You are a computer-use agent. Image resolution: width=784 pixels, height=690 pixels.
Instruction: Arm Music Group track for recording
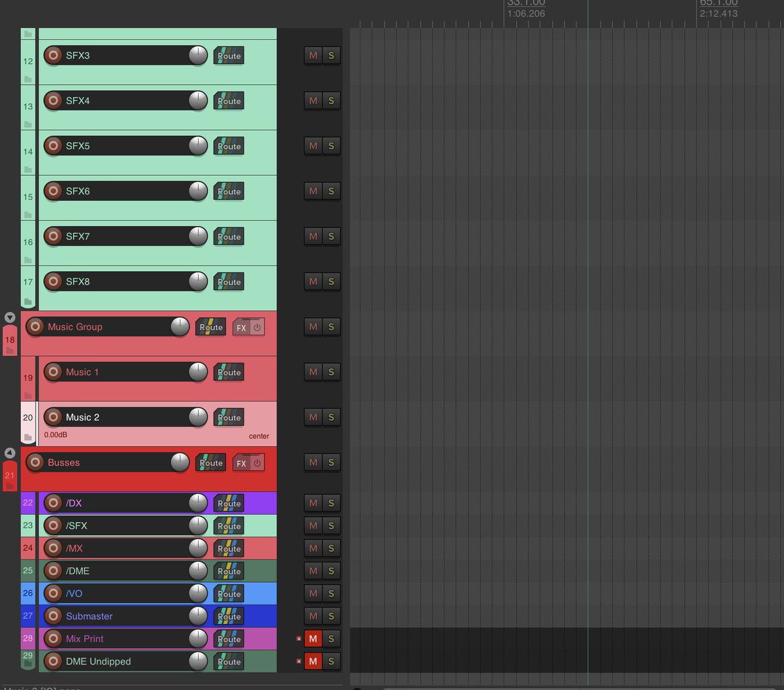35,327
